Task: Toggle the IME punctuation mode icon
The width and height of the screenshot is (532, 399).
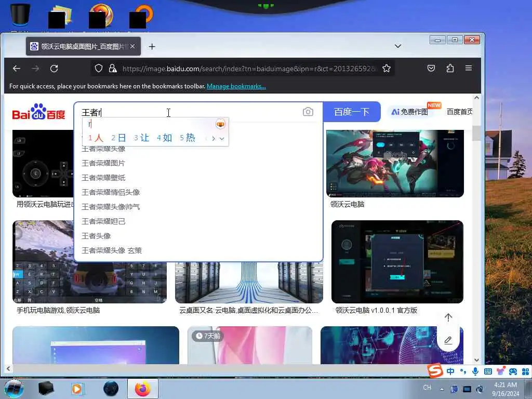Action: [463, 371]
